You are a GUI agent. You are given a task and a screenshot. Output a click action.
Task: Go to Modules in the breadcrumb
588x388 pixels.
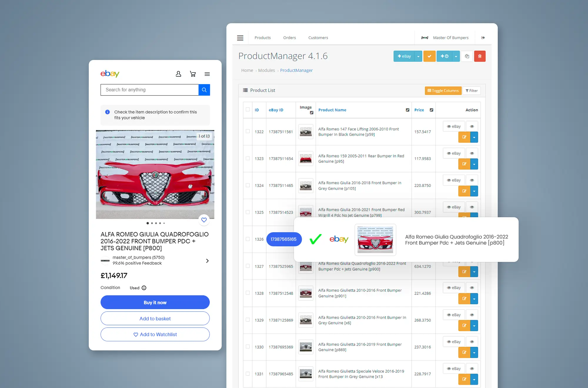[267, 70]
